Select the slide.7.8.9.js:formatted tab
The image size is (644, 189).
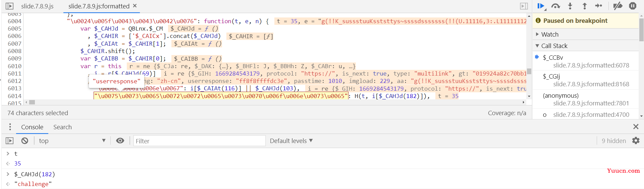coord(99,6)
